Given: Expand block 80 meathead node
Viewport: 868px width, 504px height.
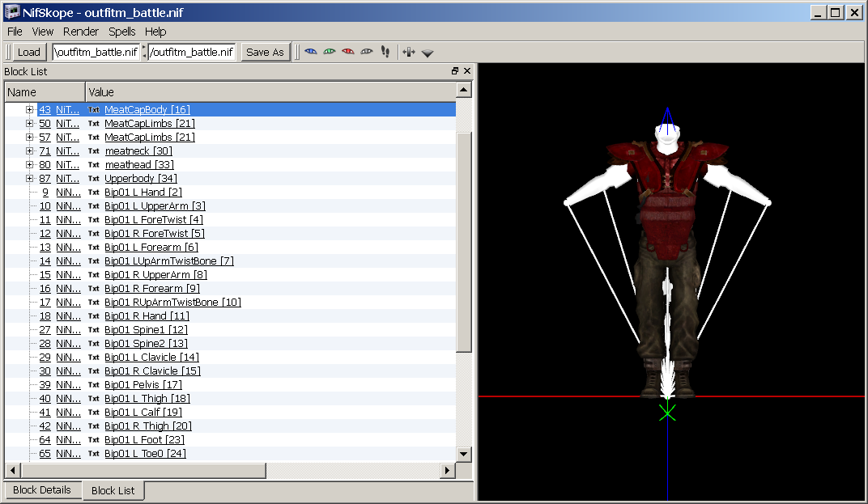Looking at the screenshot, I should click(x=29, y=165).
